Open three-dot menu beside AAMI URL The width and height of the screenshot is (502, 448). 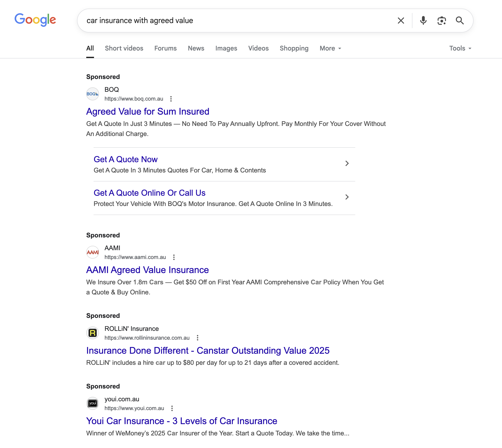(174, 257)
